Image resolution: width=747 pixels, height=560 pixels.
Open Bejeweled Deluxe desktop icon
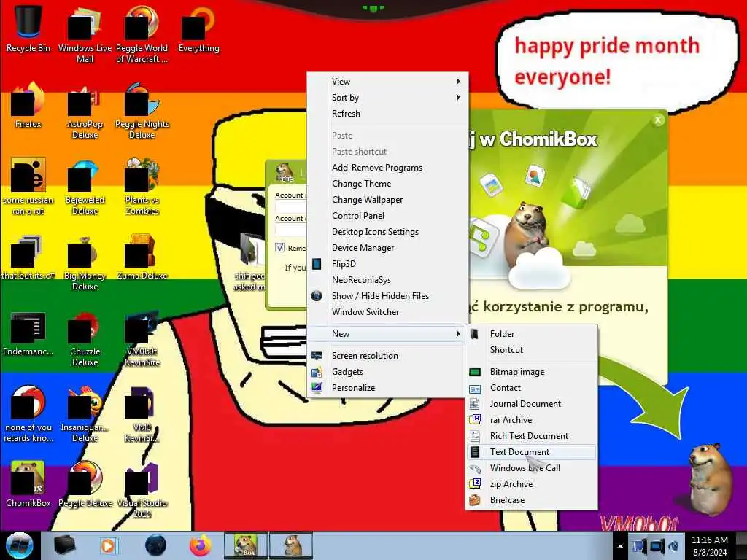point(85,186)
